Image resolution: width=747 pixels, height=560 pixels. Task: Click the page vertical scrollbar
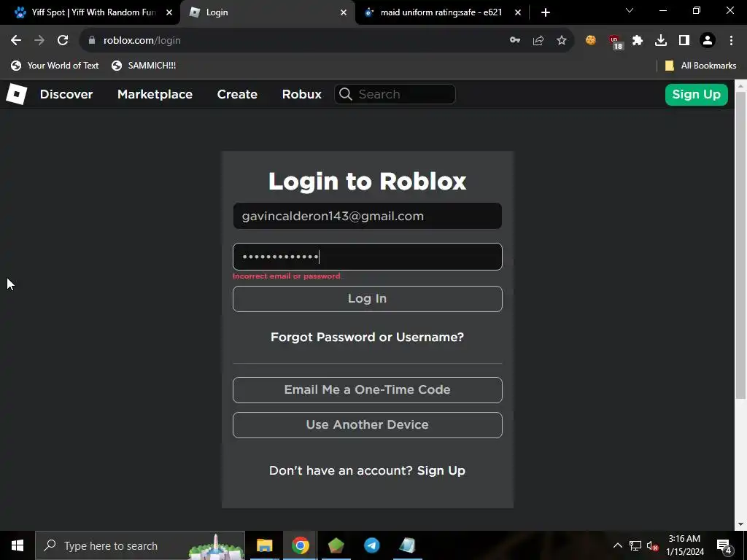(740, 245)
